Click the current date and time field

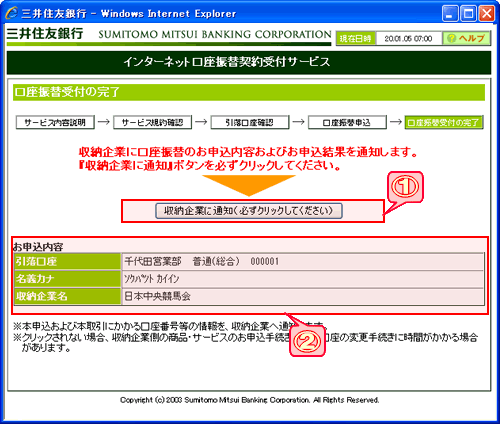[409, 39]
